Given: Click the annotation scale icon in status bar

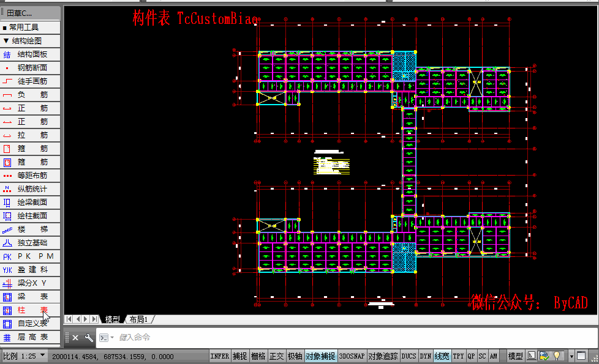Looking at the screenshot, I should 532,356.
